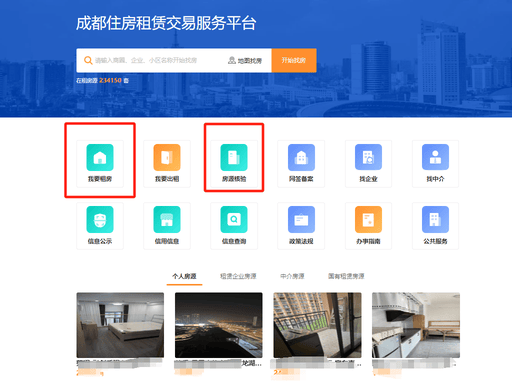Switch to the 国有租赁房源 tab

[x=346, y=276]
